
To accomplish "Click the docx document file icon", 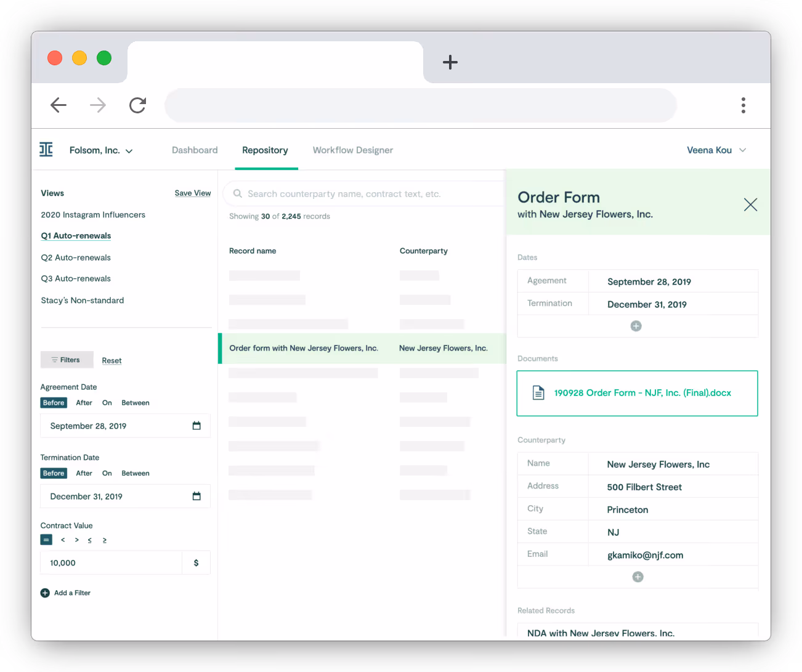I will pyautogui.click(x=538, y=393).
